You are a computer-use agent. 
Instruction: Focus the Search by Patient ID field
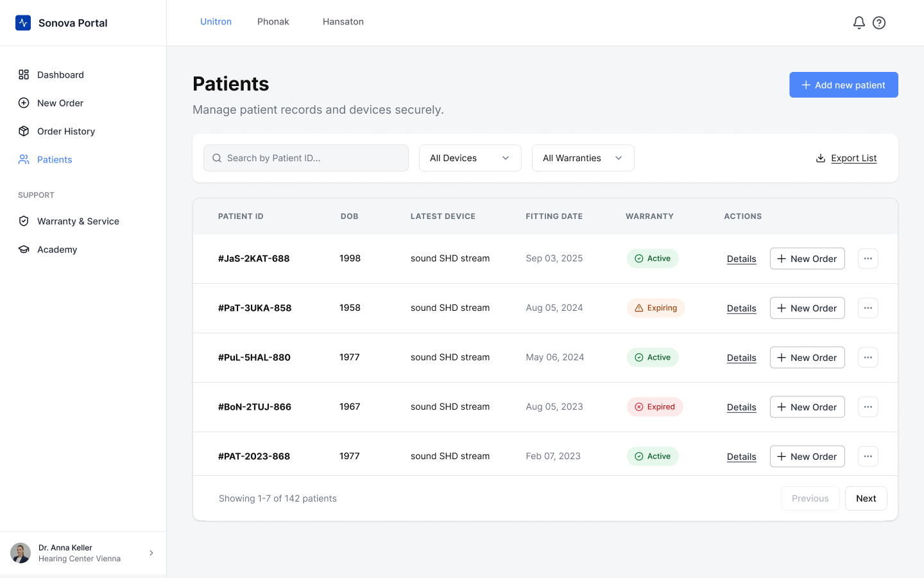(306, 158)
